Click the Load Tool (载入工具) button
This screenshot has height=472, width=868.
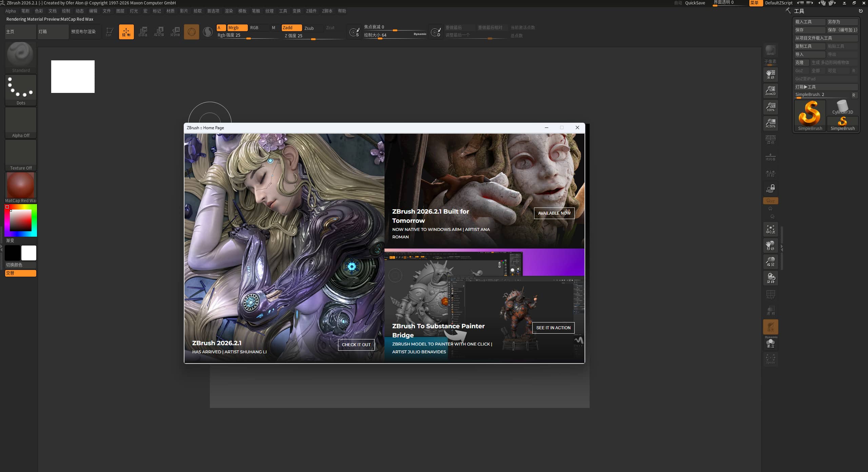pos(810,22)
